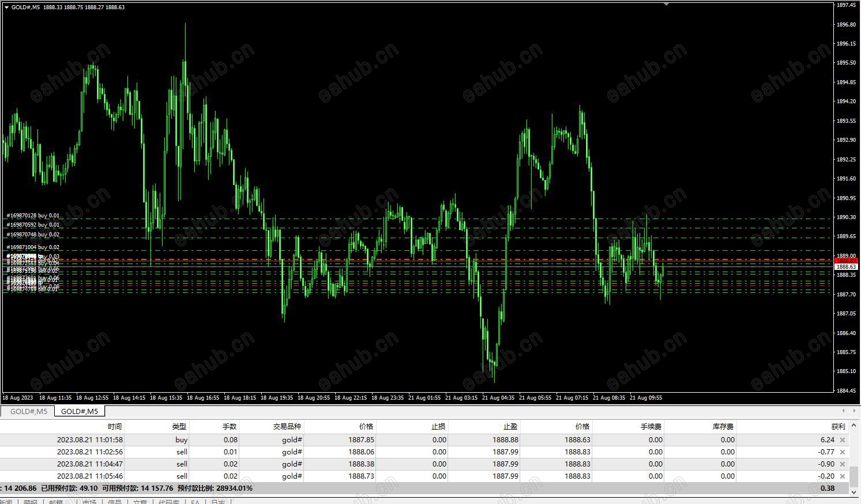Select the order timestamp 2023.08.21 11:02:56

pyautogui.click(x=89, y=452)
